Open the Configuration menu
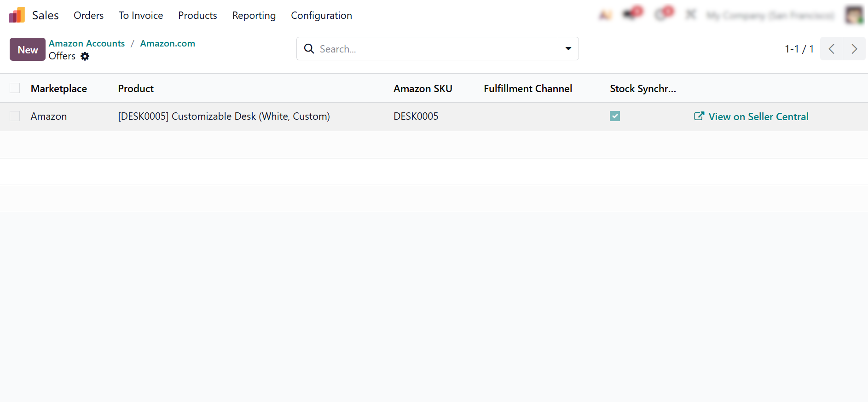The height and width of the screenshot is (402, 868). point(321,15)
